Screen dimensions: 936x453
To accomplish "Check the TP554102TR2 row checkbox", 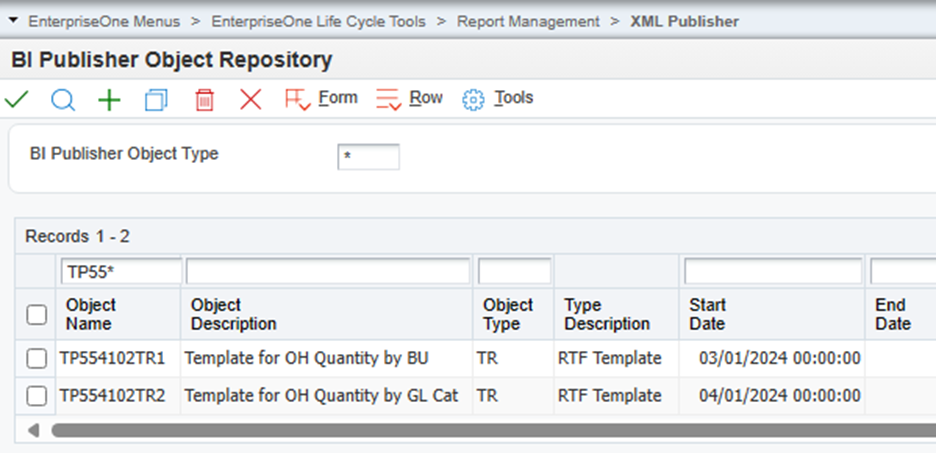I will (x=37, y=396).
